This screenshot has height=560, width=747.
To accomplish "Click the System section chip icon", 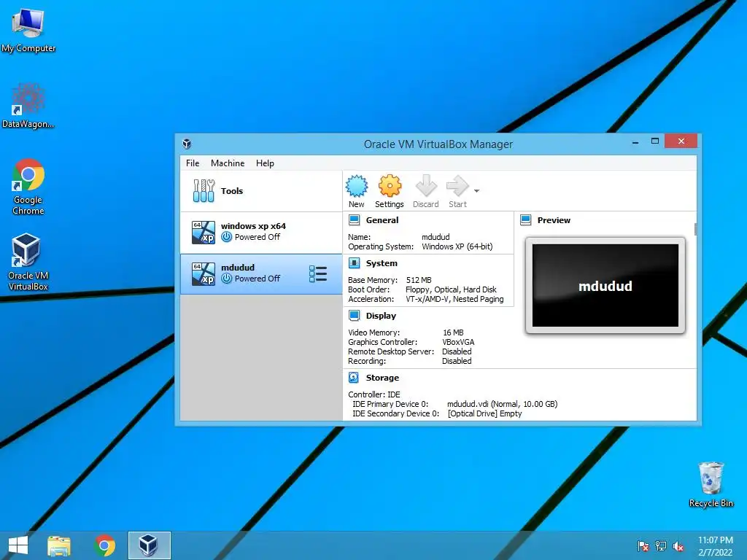I will (x=354, y=262).
